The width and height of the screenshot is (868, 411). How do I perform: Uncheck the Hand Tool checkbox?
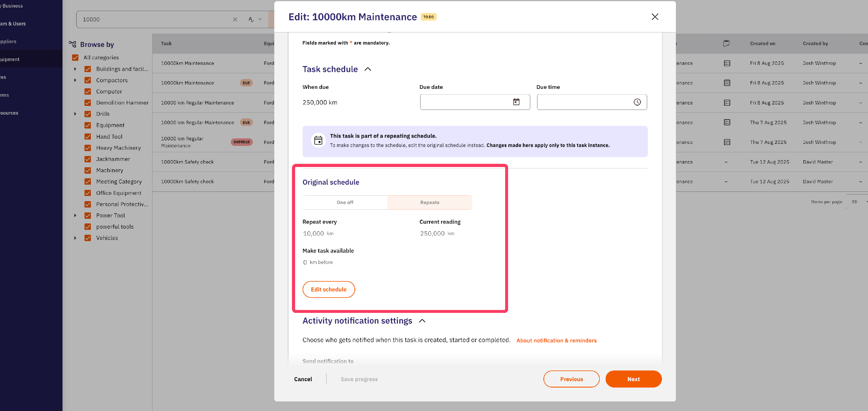click(x=88, y=137)
